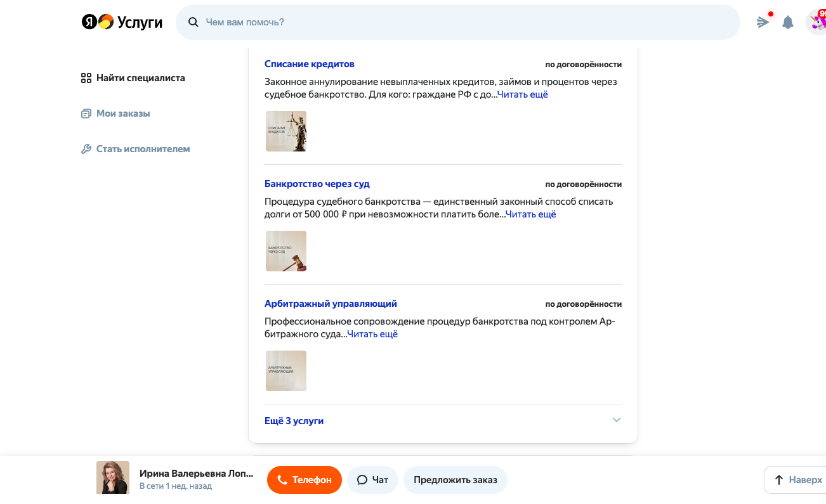
Task: Start a chat with 'Чат' button
Action: 372,480
